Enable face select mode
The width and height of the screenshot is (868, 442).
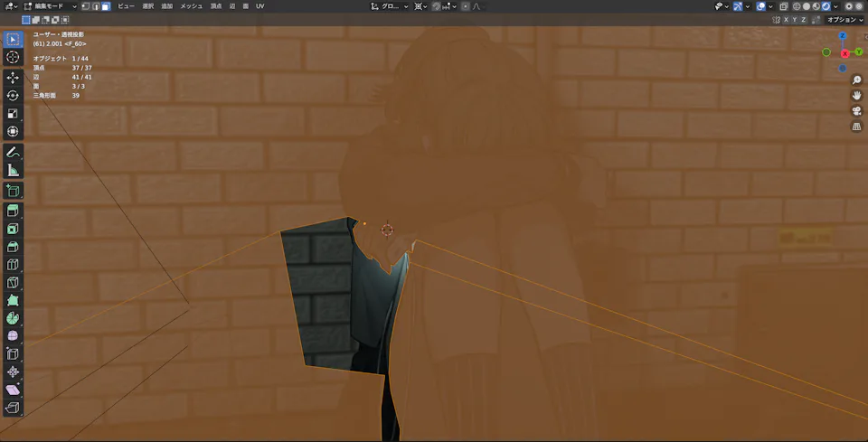point(106,6)
